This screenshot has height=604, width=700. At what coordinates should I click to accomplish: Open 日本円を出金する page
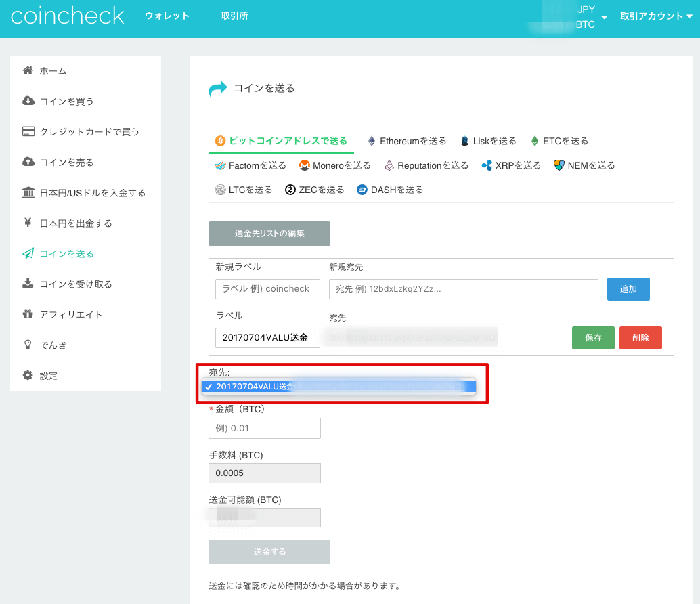76,223
